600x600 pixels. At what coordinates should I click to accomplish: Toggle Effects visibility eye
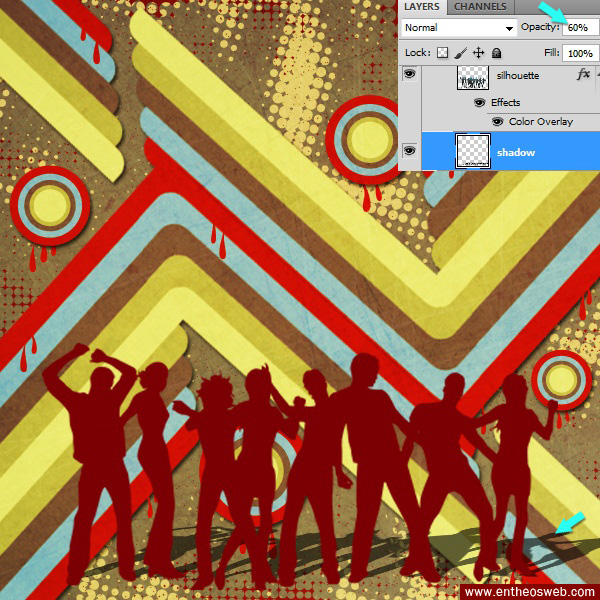(479, 103)
